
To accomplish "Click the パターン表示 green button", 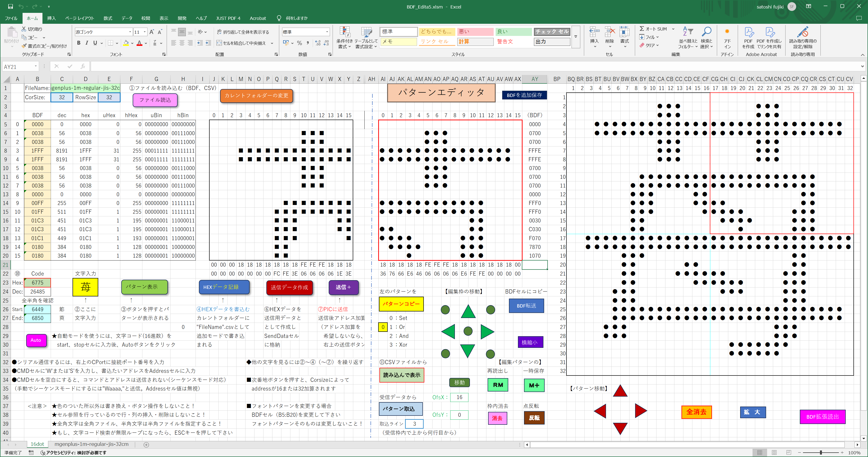I will pyautogui.click(x=144, y=287).
